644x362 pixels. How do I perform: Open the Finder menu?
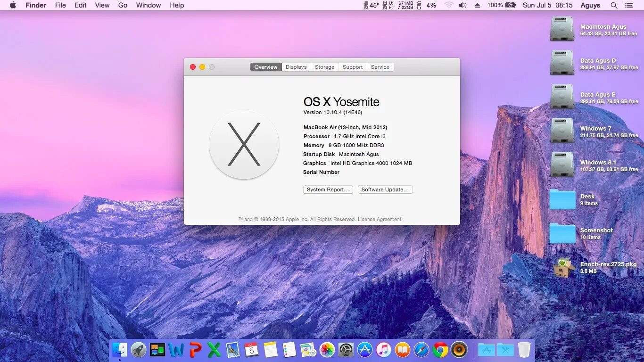tap(36, 5)
